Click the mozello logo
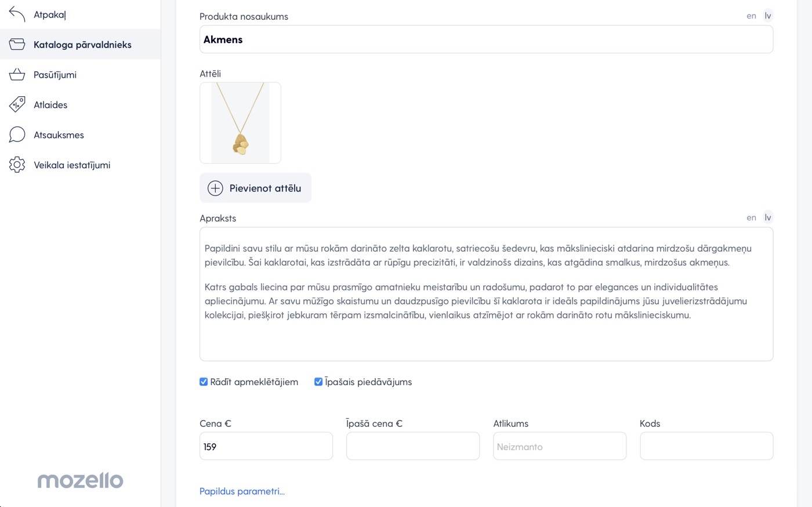 [81, 480]
